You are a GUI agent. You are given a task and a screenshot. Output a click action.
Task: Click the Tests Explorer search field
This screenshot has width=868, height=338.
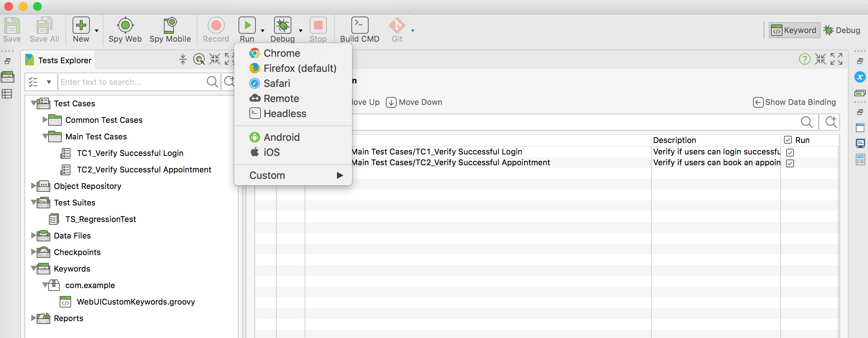coord(131,82)
